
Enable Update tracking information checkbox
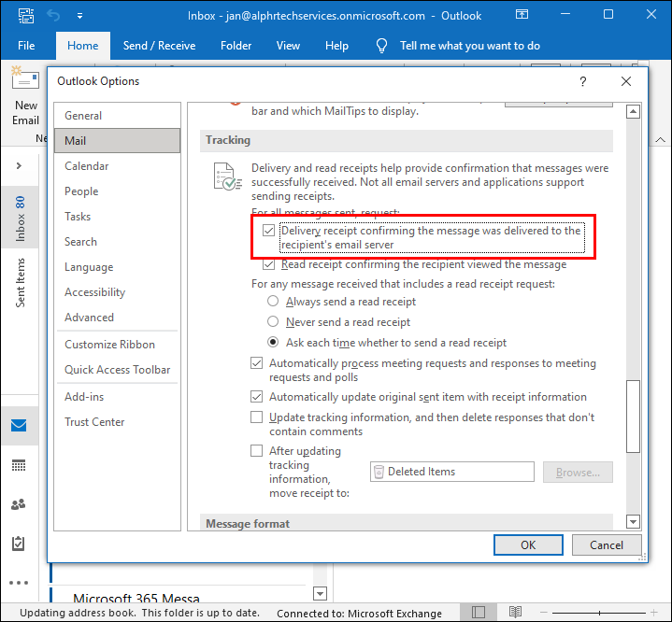point(257,417)
